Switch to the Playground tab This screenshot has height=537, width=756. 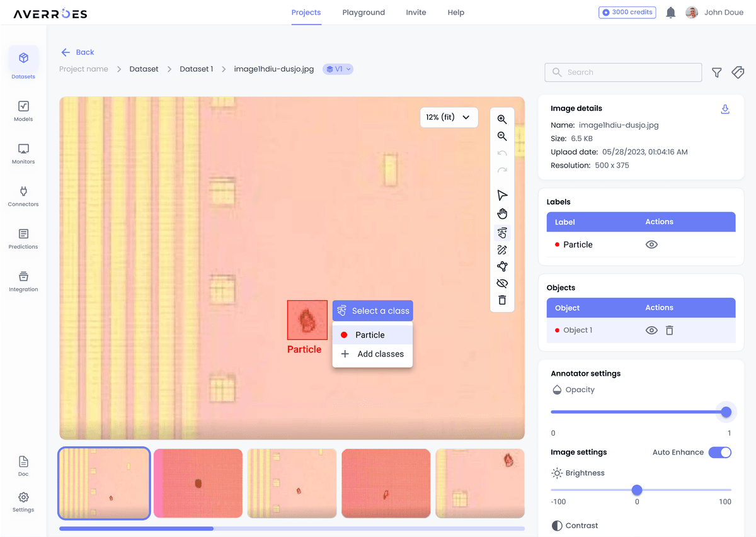[364, 12]
